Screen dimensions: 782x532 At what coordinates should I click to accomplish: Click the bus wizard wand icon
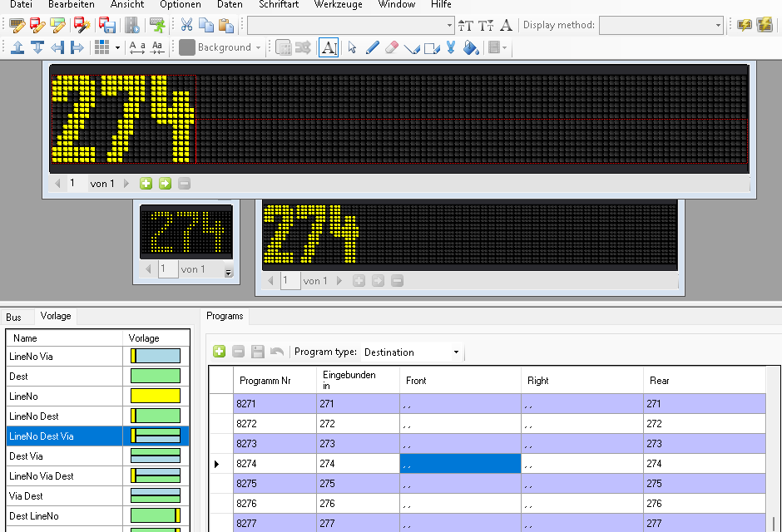click(x=82, y=25)
